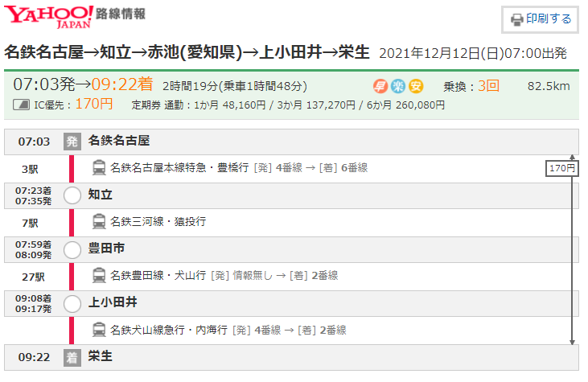
Task: Click the 発 departure marker at 名鉄名古屋
Action: pyautogui.click(x=72, y=142)
